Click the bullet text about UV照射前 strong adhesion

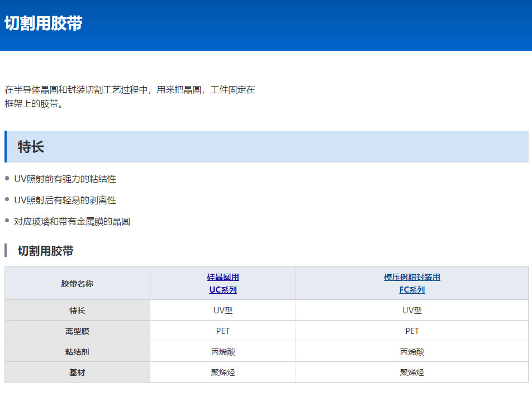pyautogui.click(x=65, y=179)
